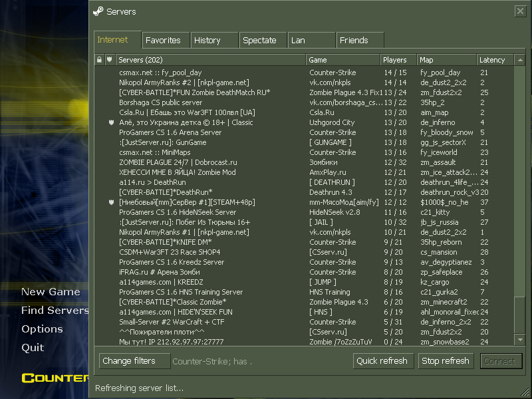
Task: Select ProGamers CS 1.6 Arena Server
Action: click(x=305, y=132)
